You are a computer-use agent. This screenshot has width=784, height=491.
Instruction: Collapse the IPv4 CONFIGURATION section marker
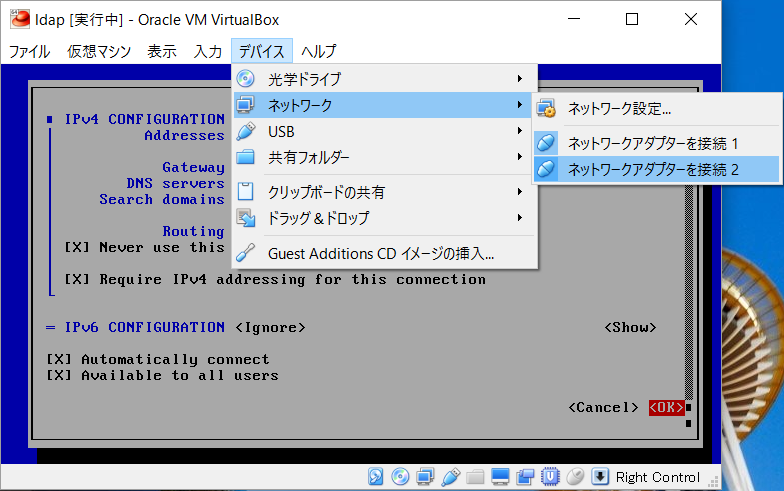[x=50, y=119]
